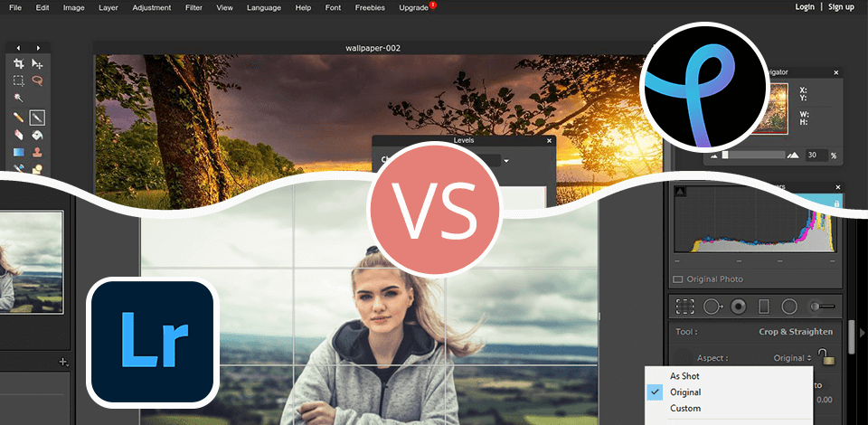Select Lightroom Spot Removal tool
Viewport: 868px width, 425px height.
coord(713,306)
